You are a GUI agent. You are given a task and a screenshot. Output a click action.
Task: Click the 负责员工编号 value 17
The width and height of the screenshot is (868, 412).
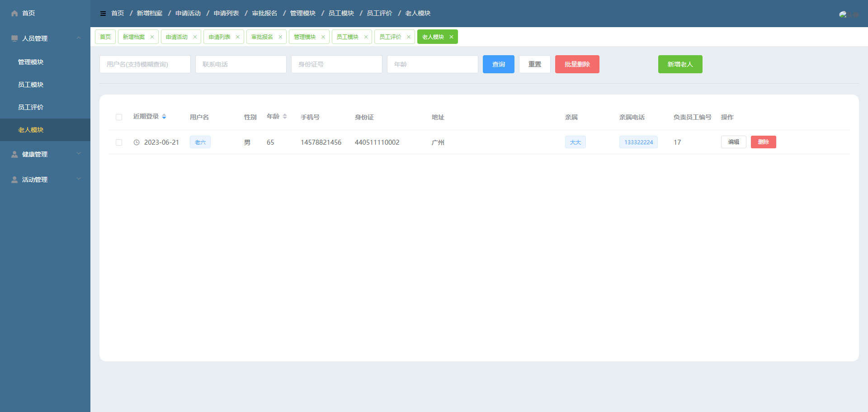point(677,142)
